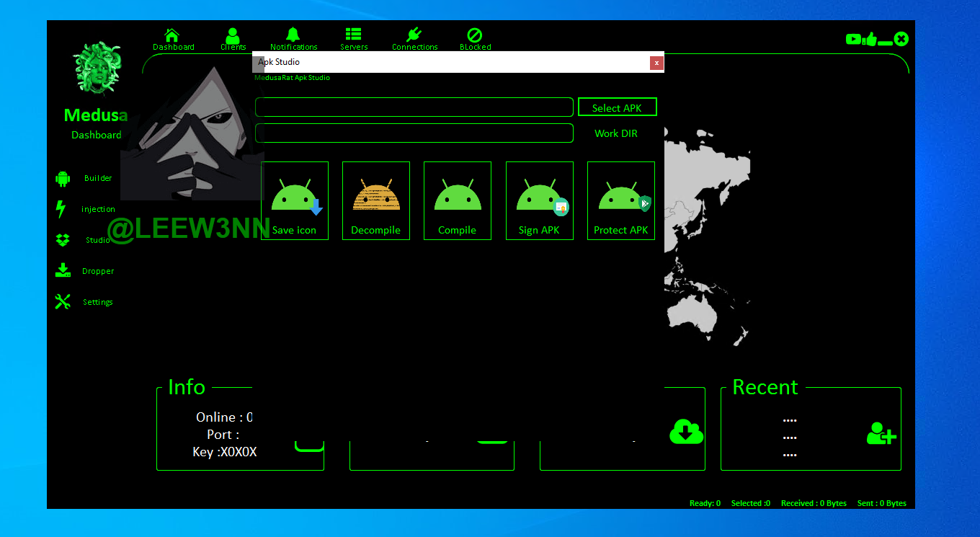Image resolution: width=980 pixels, height=537 pixels.
Task: Click the Work DIR label button
Action: coord(615,133)
